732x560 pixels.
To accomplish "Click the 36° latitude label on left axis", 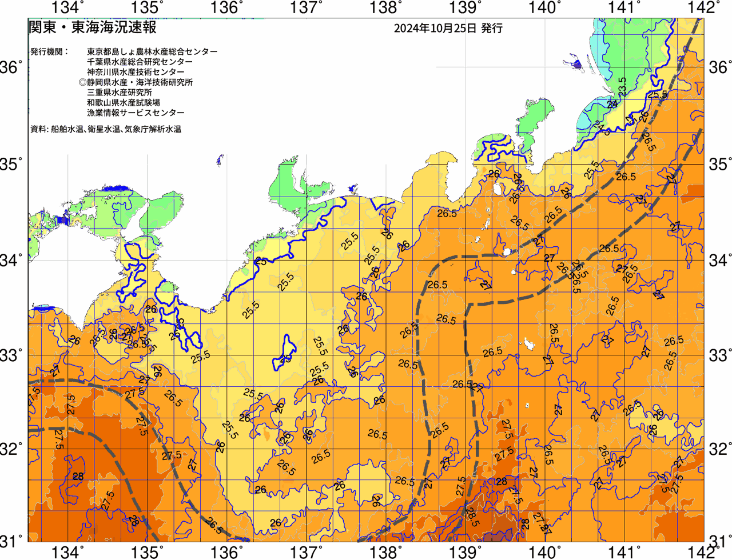I will tap(11, 67).
